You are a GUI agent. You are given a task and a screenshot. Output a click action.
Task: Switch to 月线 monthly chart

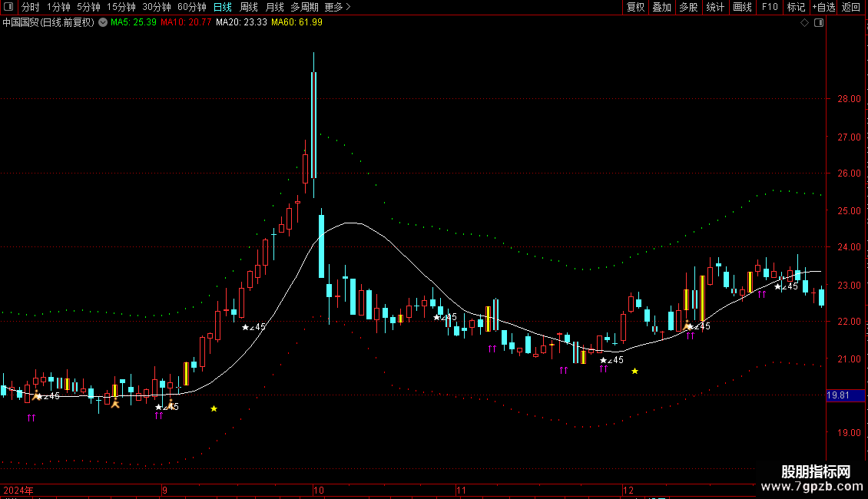(274, 7)
